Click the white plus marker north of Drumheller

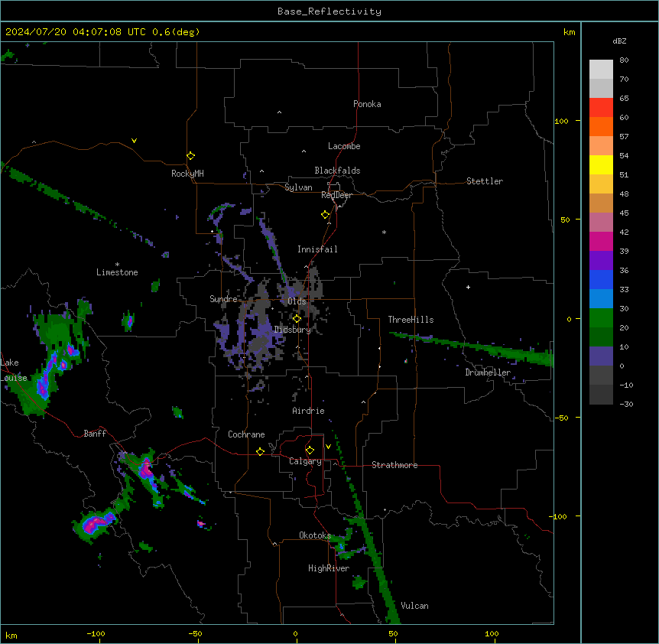point(468,287)
